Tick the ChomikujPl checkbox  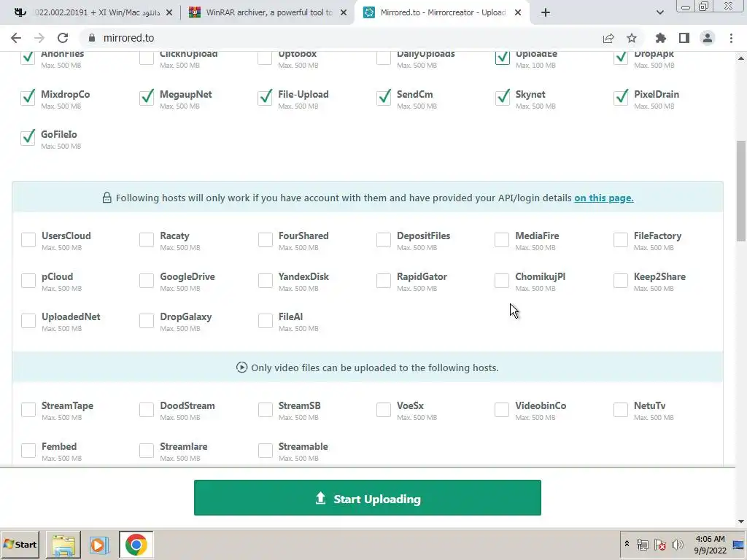[502, 281]
